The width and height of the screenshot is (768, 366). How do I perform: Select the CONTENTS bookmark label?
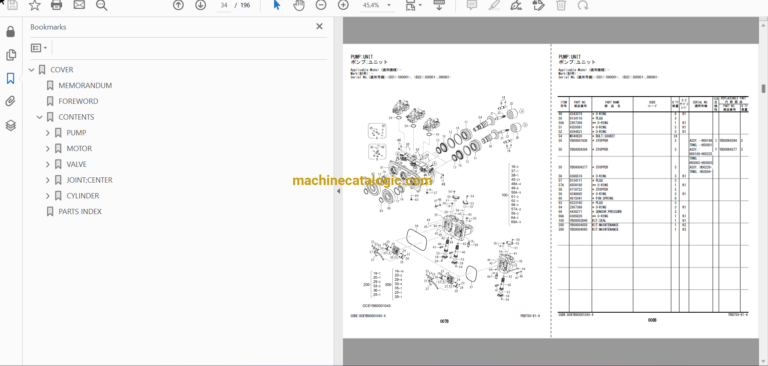76,117
